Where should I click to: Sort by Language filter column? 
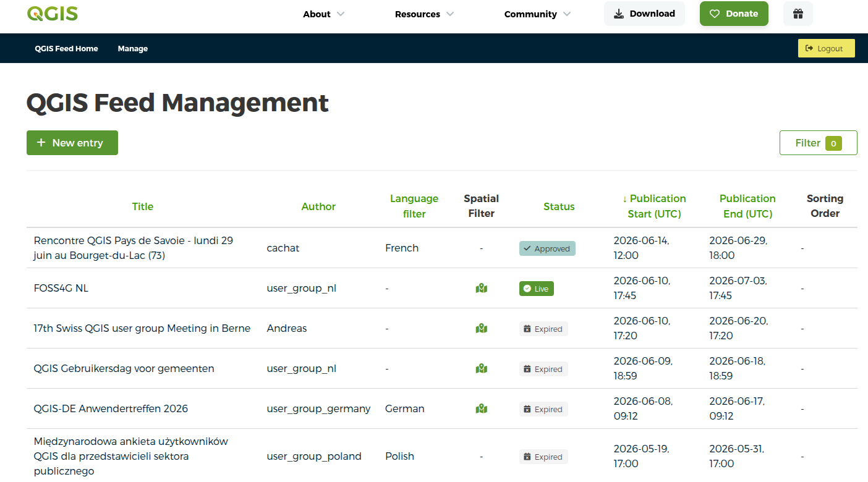(414, 206)
